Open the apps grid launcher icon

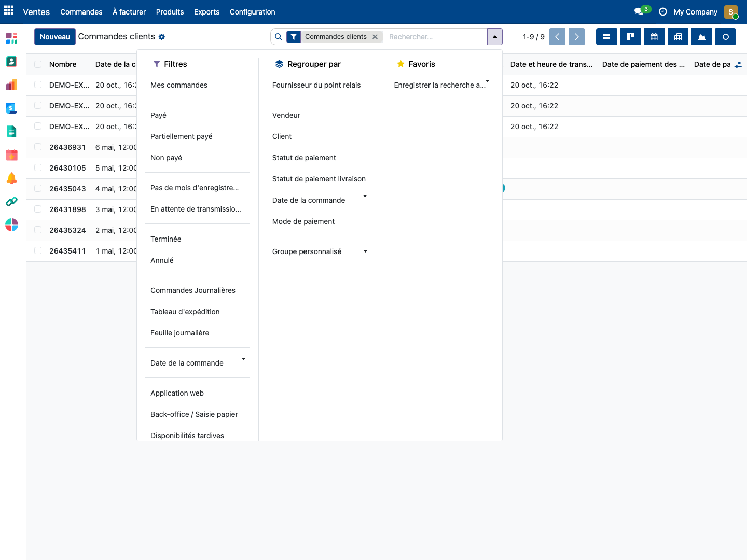tap(9, 10)
